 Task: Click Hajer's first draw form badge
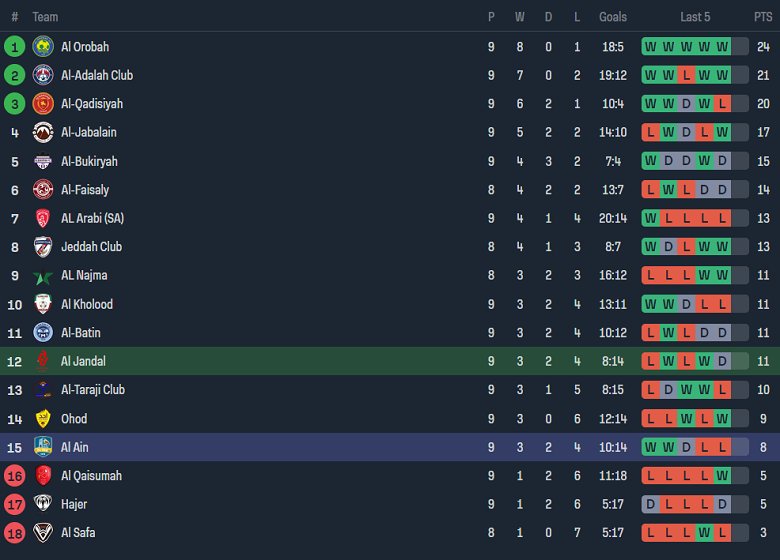(x=651, y=505)
